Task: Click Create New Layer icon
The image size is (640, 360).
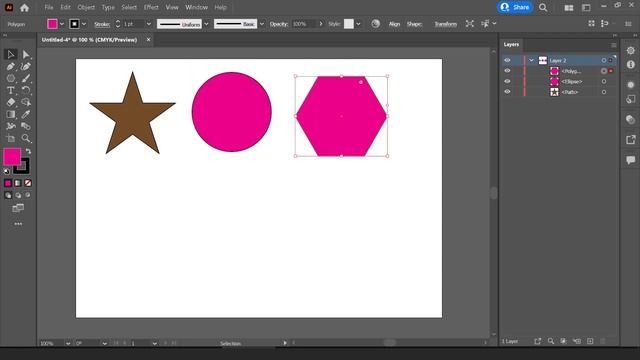Action: [x=590, y=341]
